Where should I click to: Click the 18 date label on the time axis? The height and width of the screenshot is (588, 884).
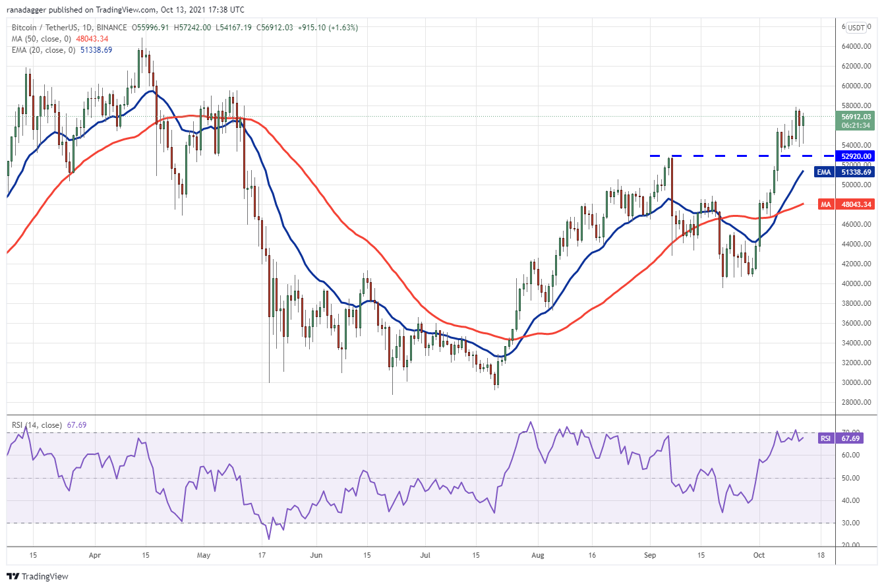tap(821, 556)
